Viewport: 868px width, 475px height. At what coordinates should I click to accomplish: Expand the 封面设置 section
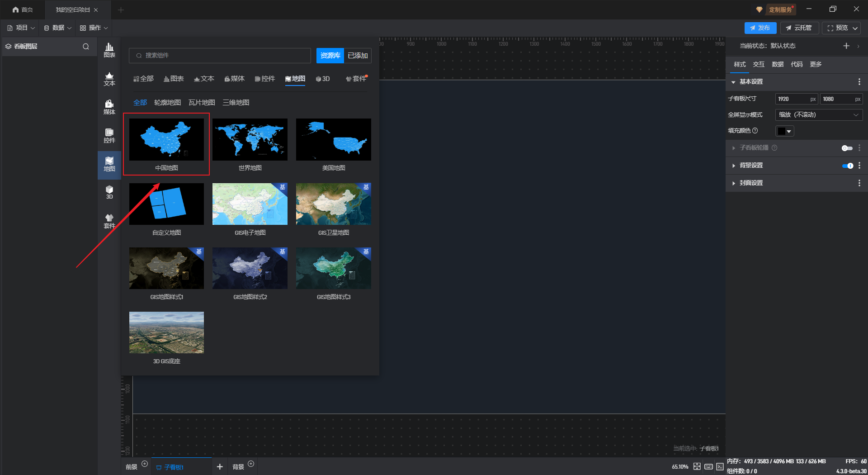tap(751, 183)
